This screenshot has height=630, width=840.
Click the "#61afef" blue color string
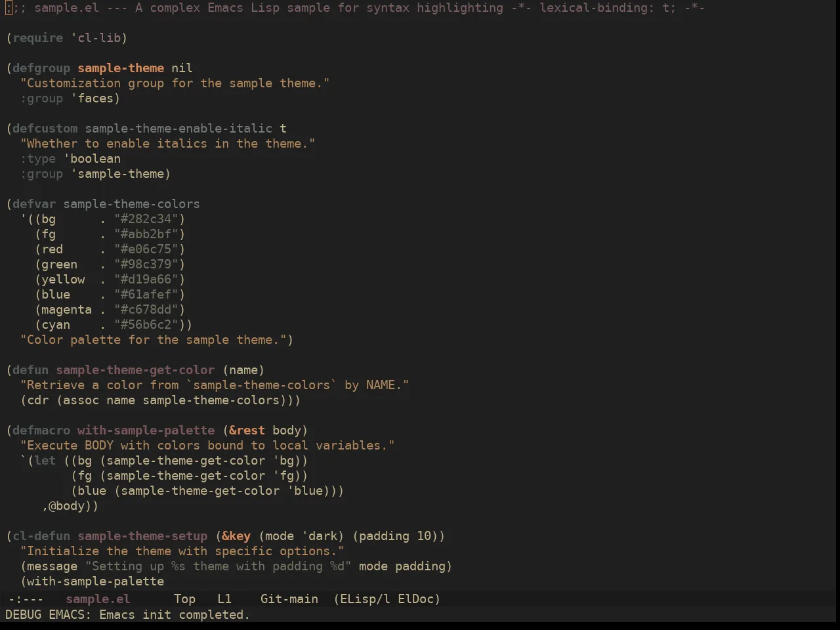[146, 295]
